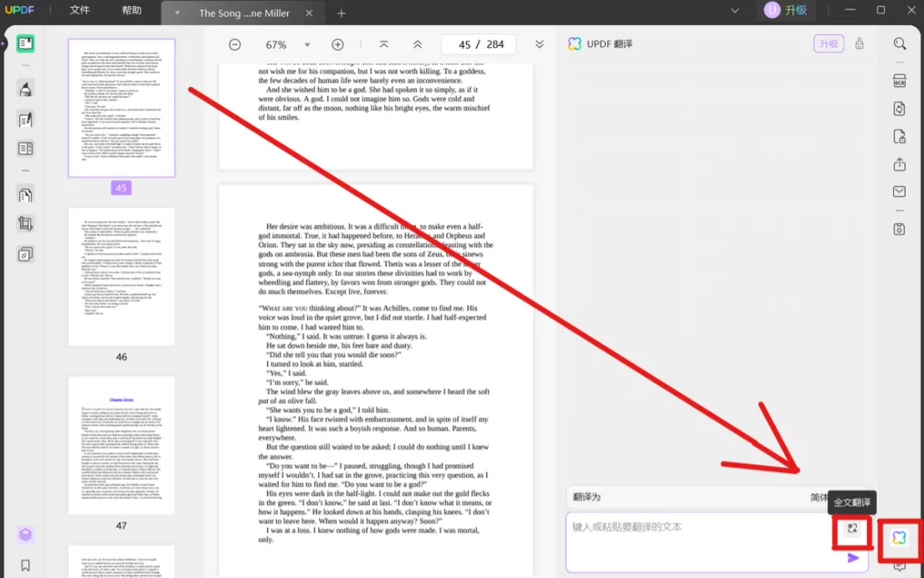Image resolution: width=924 pixels, height=578 pixels.
Task: Select the page 47 thumbnail
Action: pyautogui.click(x=121, y=446)
